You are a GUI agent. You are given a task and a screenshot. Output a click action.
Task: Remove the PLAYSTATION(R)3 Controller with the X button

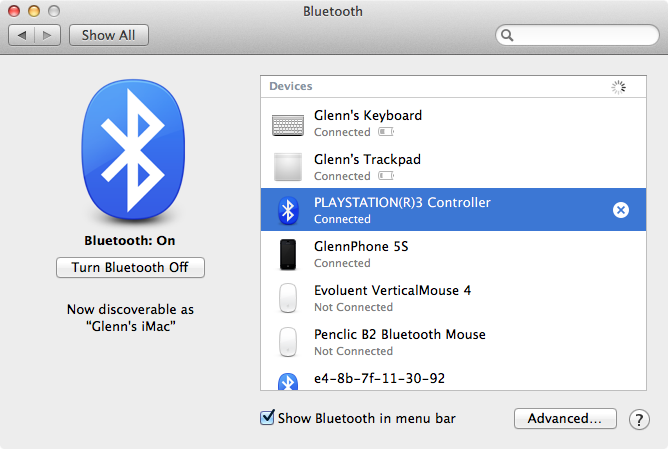[x=621, y=210]
